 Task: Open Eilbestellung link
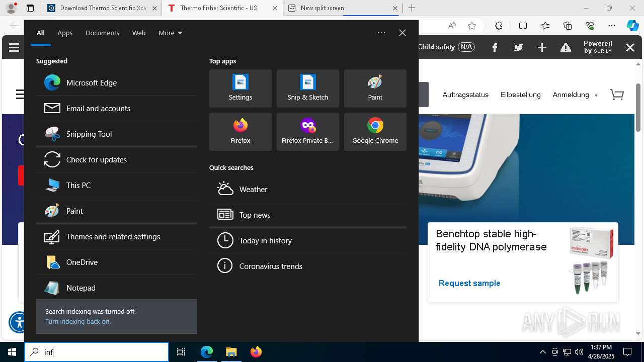[x=520, y=95]
